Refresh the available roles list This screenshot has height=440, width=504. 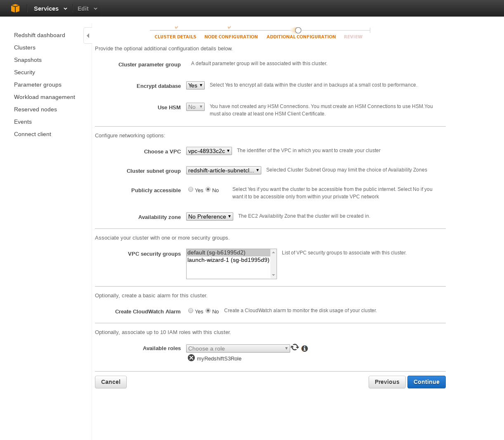295,348
